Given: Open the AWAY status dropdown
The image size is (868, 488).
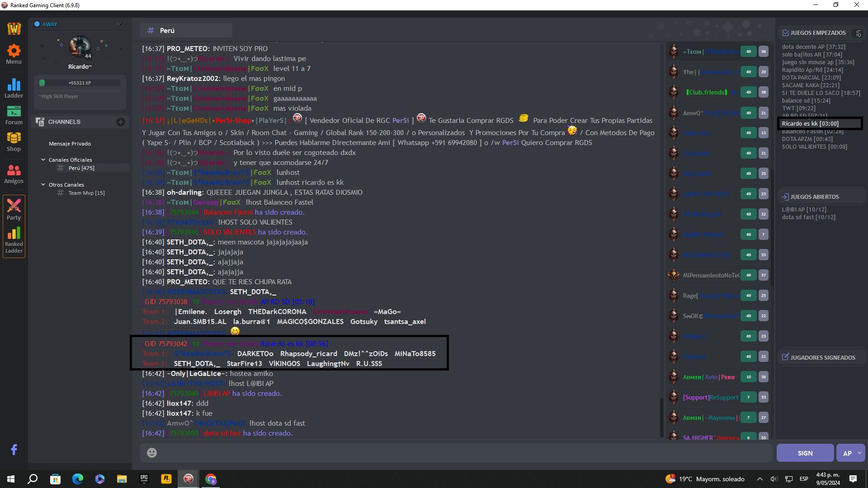Looking at the screenshot, I should tap(119, 24).
